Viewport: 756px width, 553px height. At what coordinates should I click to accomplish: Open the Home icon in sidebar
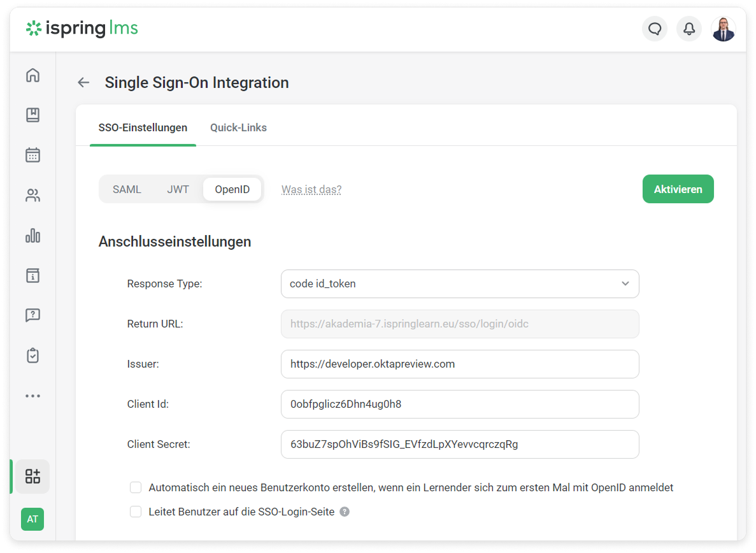pos(32,75)
